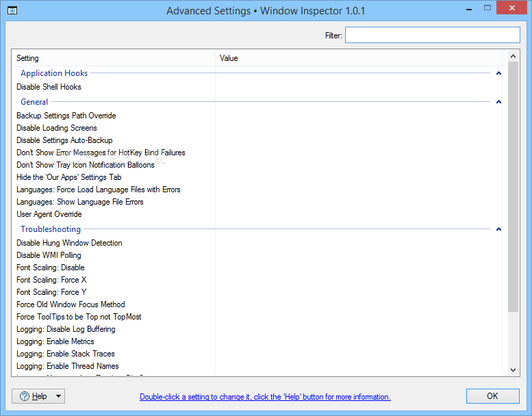Screen dimensions: 532x416
Task: Select the Troubleshooting group header
Action: click(51, 229)
